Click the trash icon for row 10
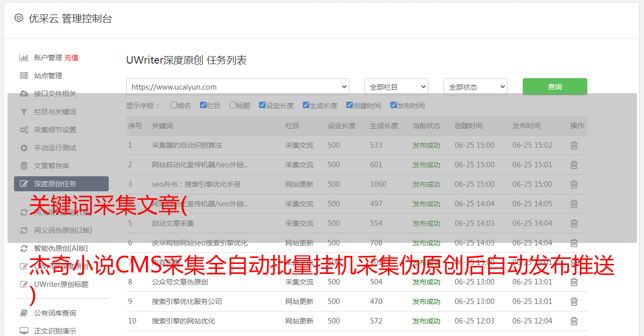Screen dimensions: 644x336 pyautogui.click(x=574, y=321)
